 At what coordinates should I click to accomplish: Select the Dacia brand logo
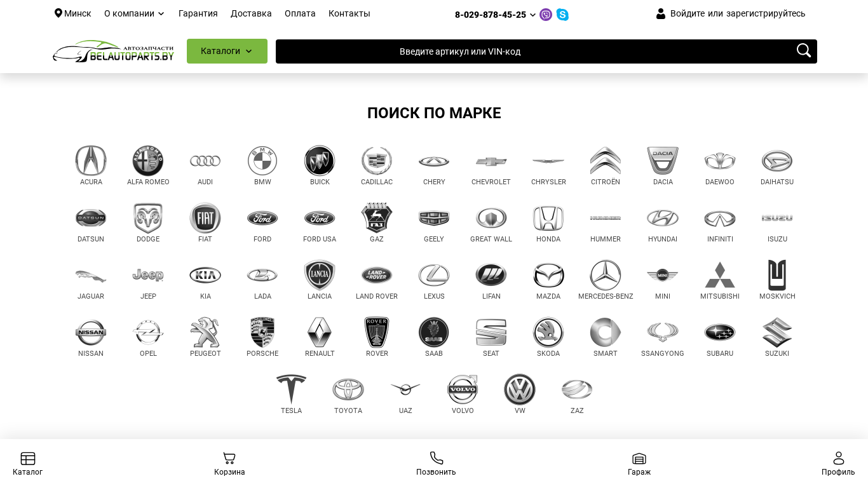[x=663, y=161]
